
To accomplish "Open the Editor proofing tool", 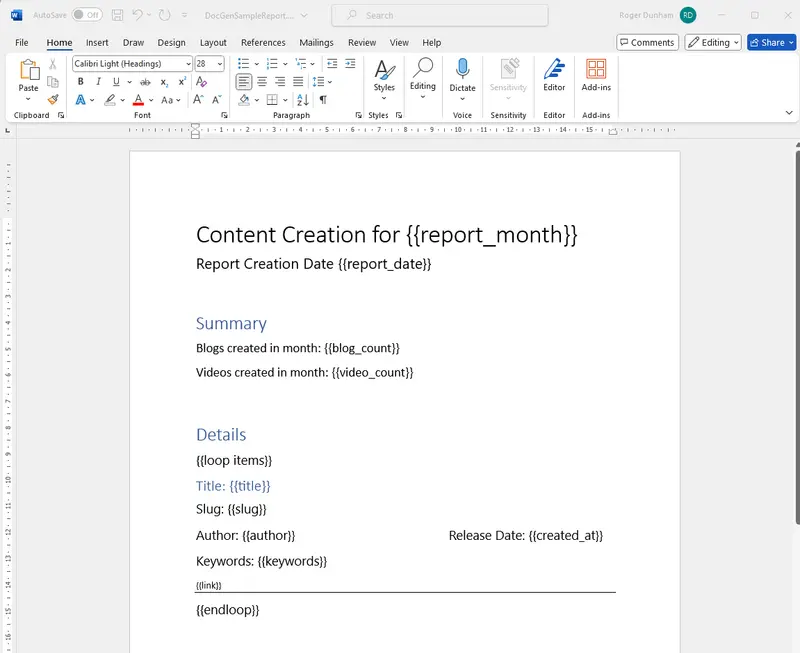I will [x=554, y=74].
